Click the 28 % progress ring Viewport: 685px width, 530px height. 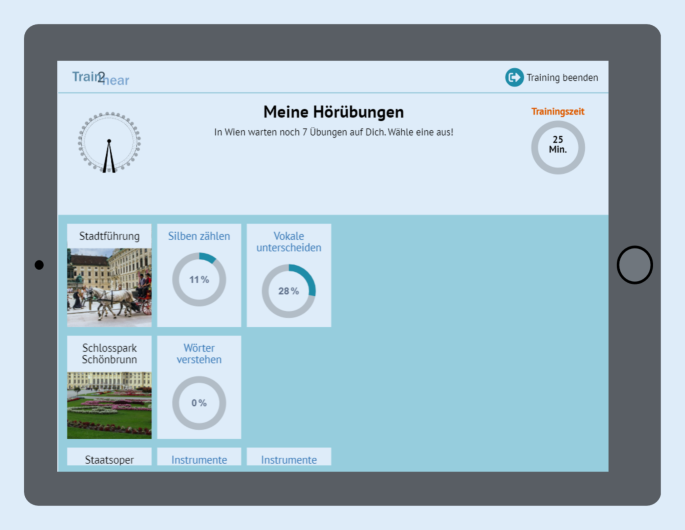[289, 291]
